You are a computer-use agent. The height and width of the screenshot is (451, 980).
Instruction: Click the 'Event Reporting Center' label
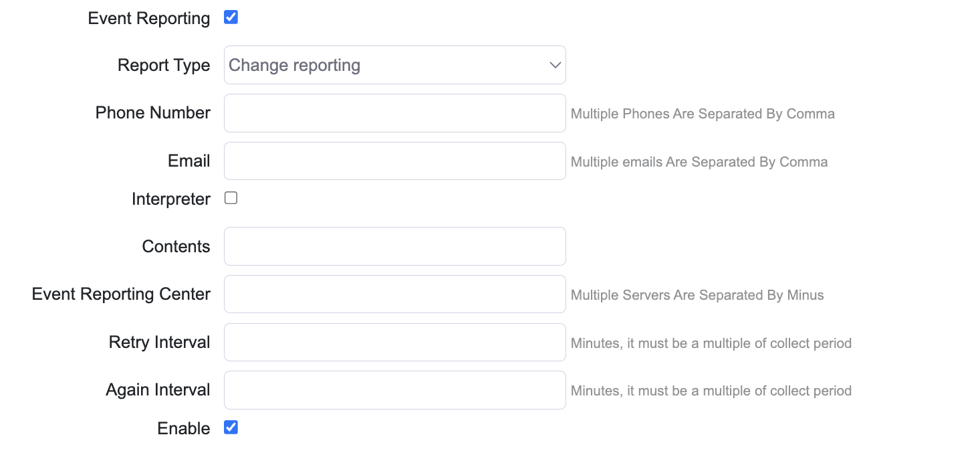(x=121, y=294)
